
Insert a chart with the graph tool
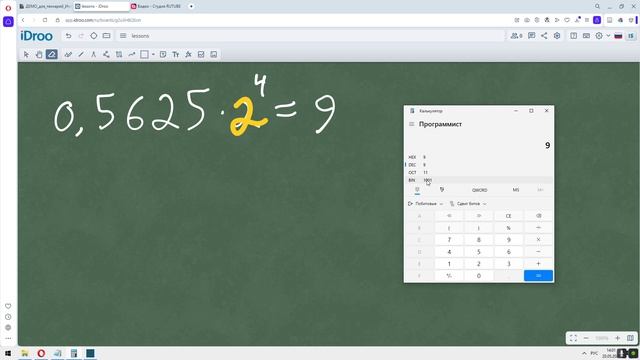click(x=201, y=54)
